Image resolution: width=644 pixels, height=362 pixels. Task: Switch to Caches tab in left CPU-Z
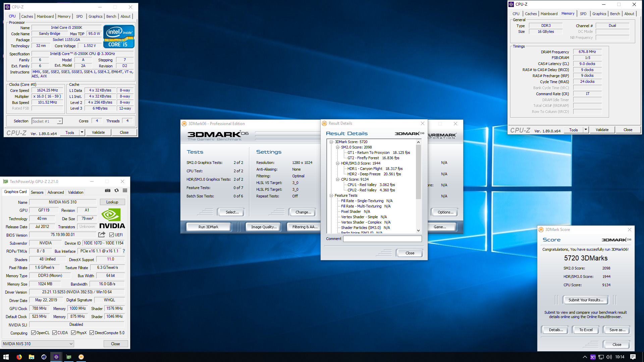[x=27, y=16]
